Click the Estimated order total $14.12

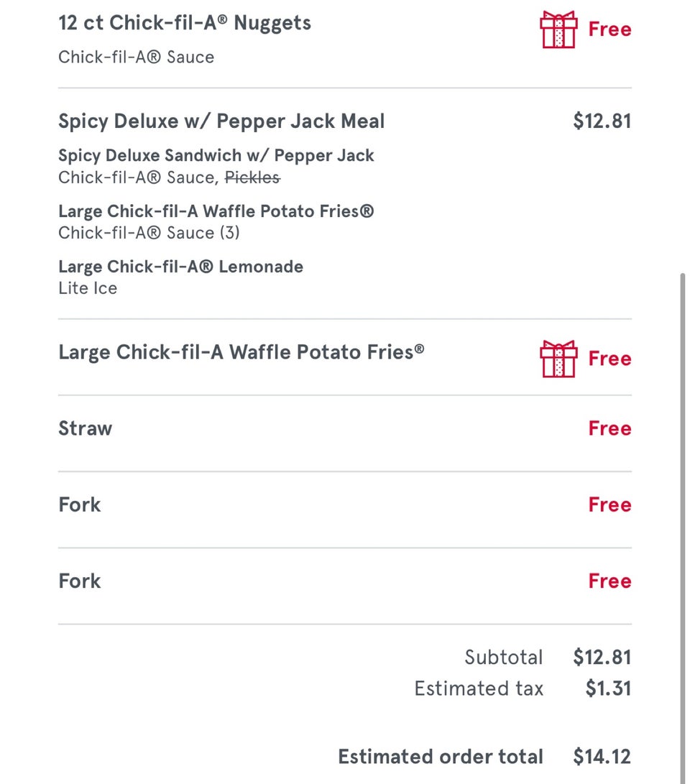click(602, 756)
